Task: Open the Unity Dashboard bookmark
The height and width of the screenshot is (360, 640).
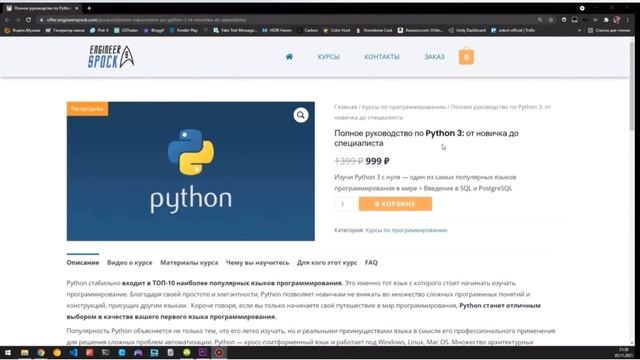Action: point(467,30)
